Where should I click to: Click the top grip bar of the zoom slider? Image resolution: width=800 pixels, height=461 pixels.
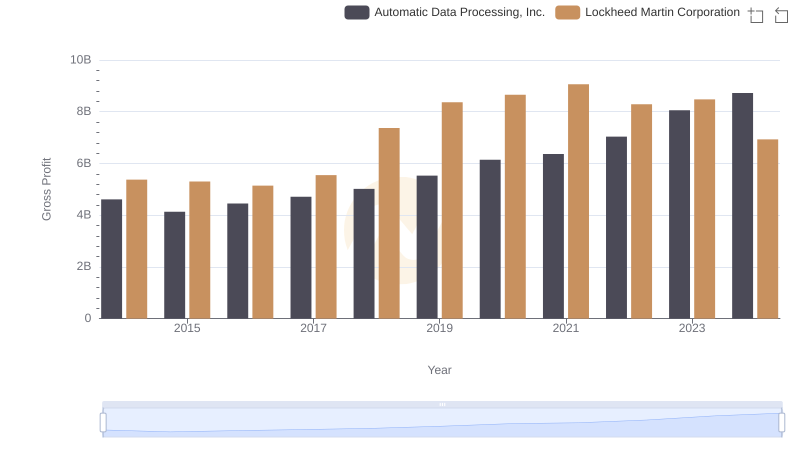pyautogui.click(x=442, y=404)
